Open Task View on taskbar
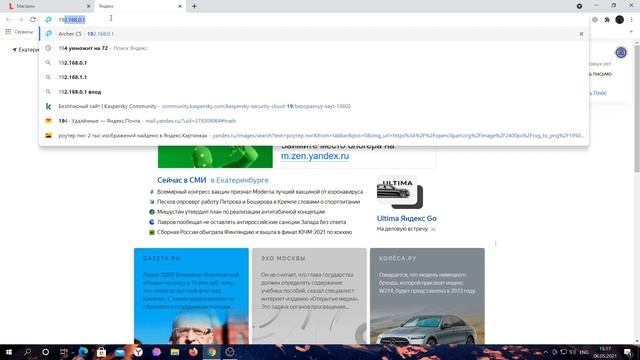640x360 pixels. click(64, 352)
